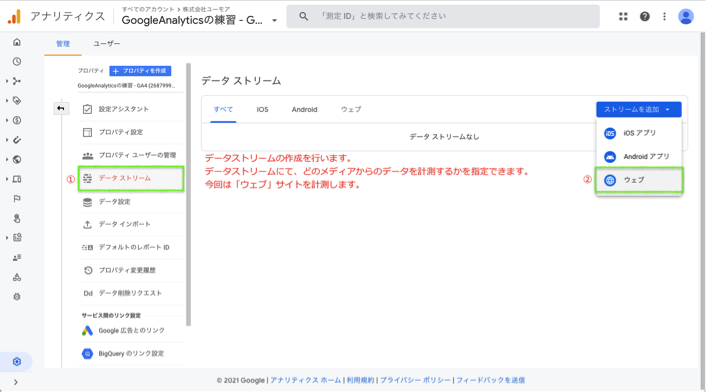Open the flag Conversions icon in sidebar
The image size is (706, 392).
pyautogui.click(x=17, y=198)
